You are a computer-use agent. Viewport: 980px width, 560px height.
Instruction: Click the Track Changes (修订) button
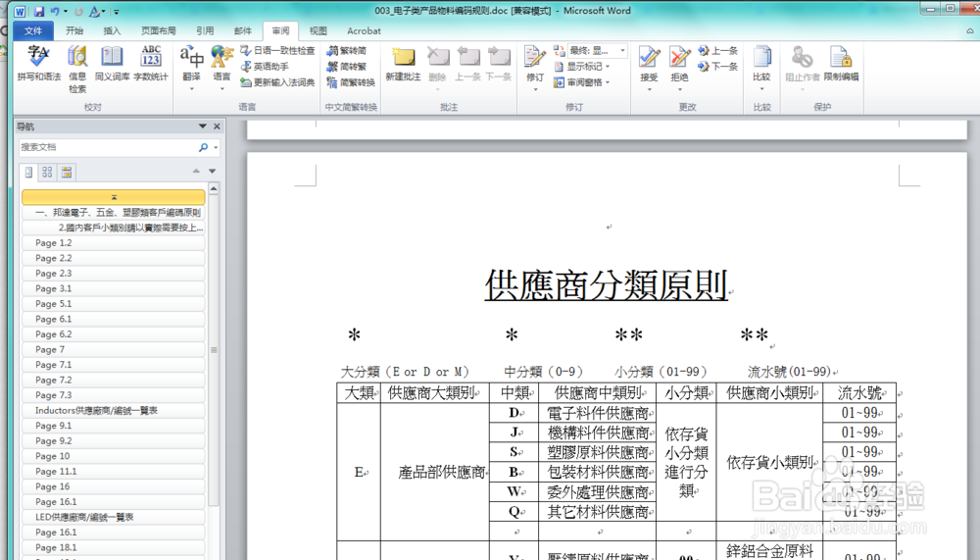[535, 68]
